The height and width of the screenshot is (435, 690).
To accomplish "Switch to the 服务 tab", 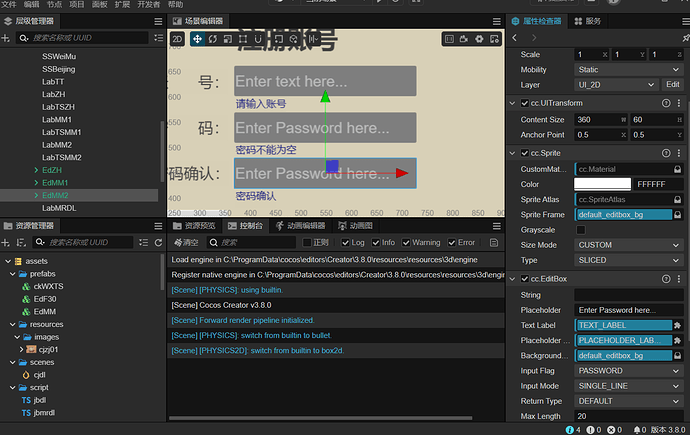I will click(588, 21).
